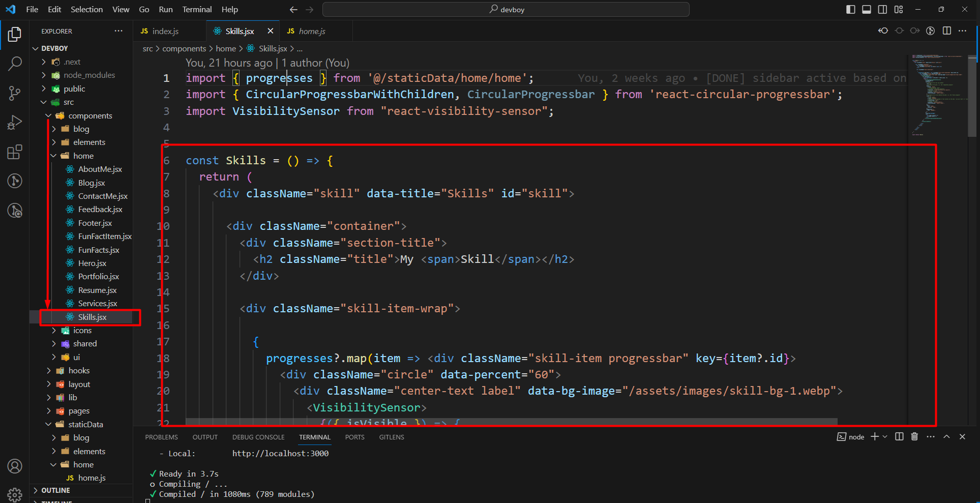Open the Source Control view
Image resolution: width=980 pixels, height=503 pixels.
click(15, 93)
